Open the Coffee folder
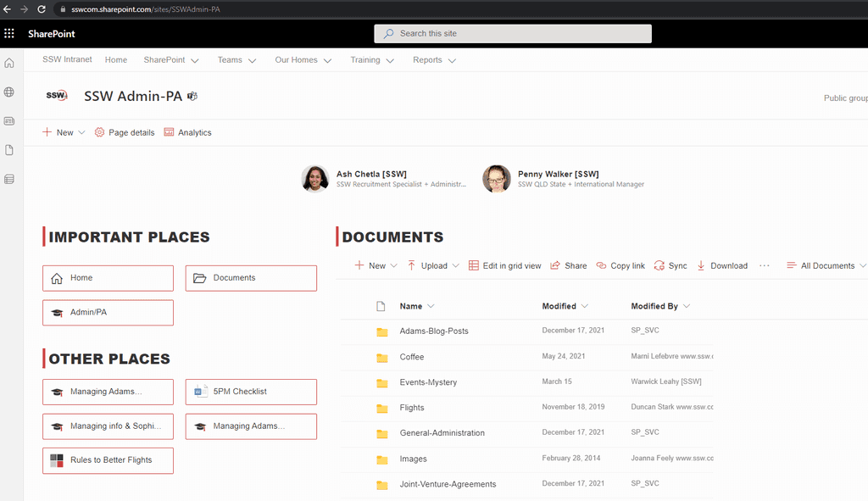This screenshot has height=501, width=868. [x=412, y=357]
